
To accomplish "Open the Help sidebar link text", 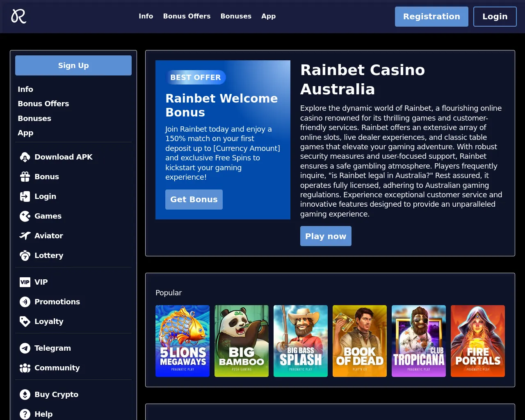I will pyautogui.click(x=43, y=414).
